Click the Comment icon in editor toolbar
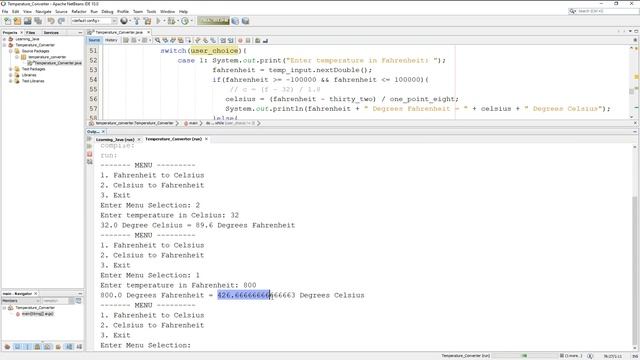 (258, 40)
